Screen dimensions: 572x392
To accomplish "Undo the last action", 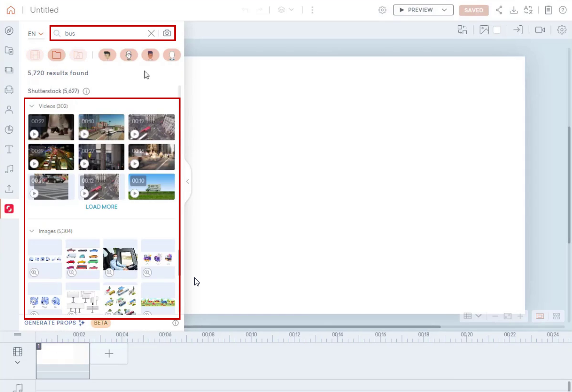I will click(x=245, y=10).
